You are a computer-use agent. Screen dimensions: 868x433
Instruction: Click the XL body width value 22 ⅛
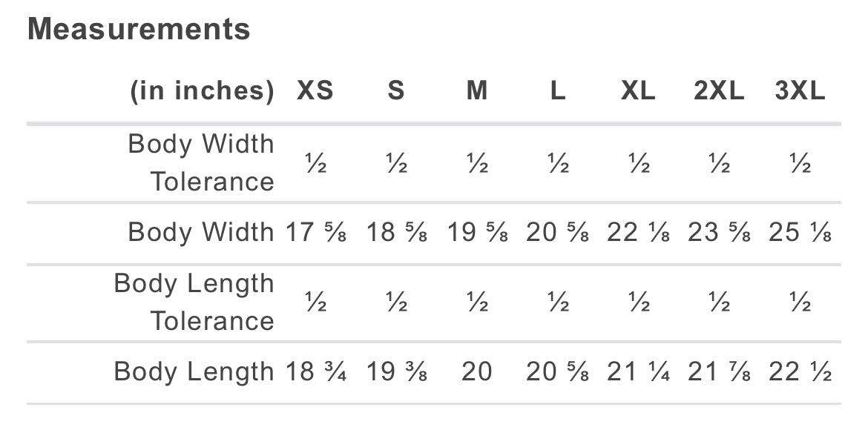click(639, 233)
